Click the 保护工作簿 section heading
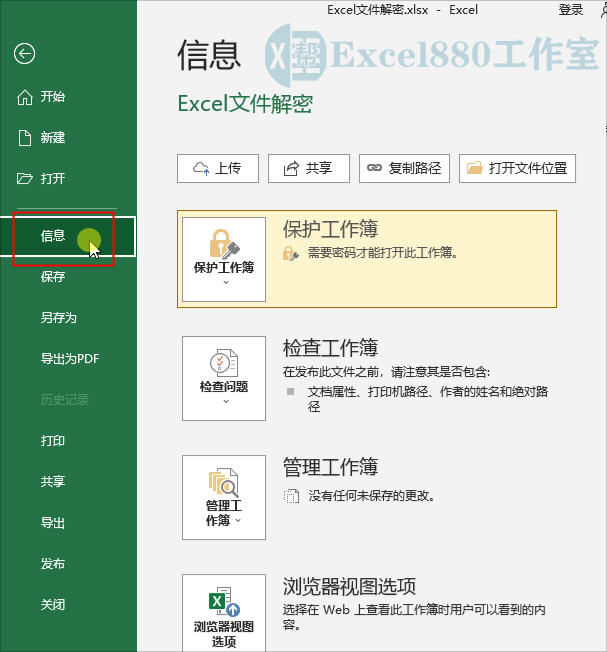The image size is (607, 652). [x=330, y=229]
